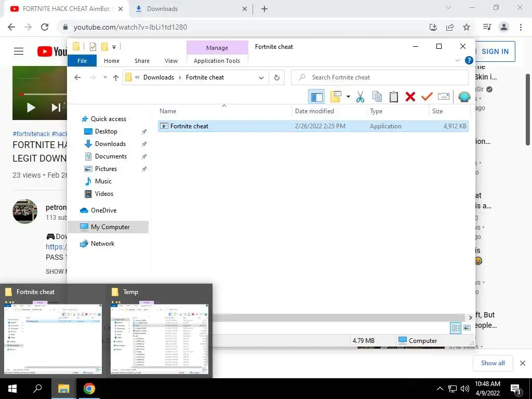Click YouTube SIGN IN button
The width and height of the screenshot is (532, 399).
click(x=495, y=51)
